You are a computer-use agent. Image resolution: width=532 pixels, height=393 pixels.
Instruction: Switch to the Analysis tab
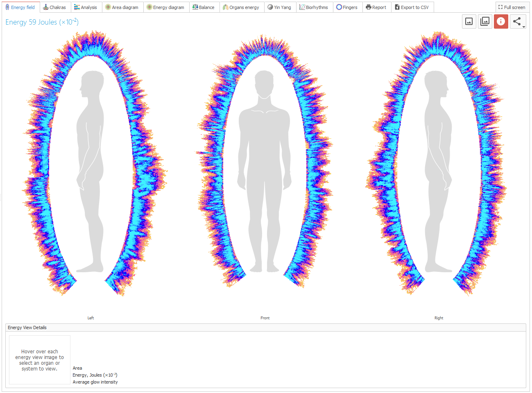[86, 7]
